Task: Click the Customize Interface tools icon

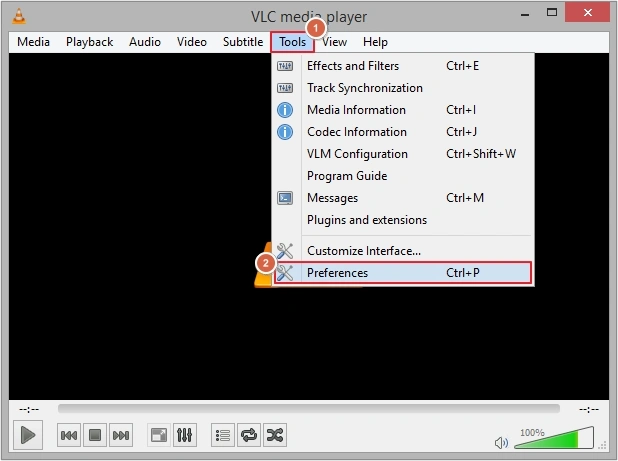Action: tap(285, 251)
